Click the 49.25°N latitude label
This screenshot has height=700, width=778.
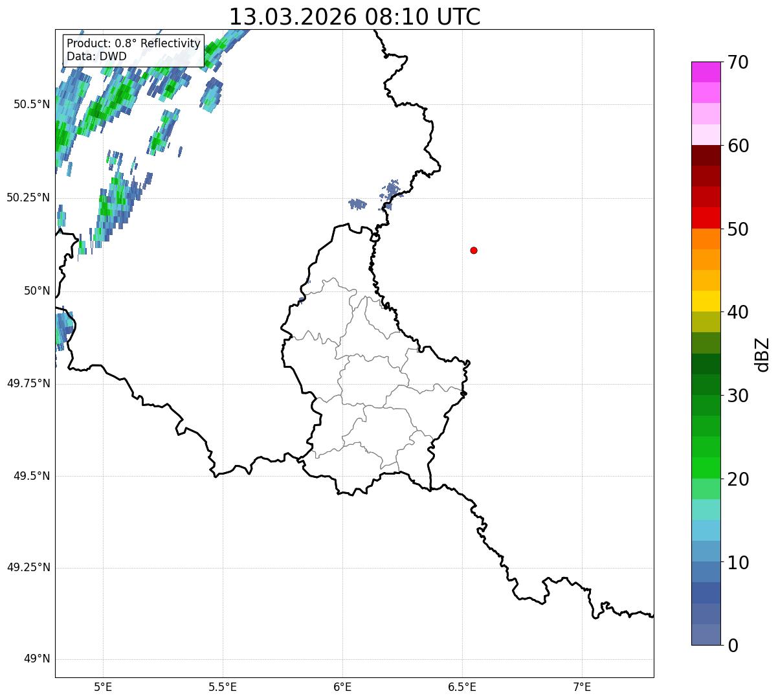pyautogui.click(x=28, y=568)
